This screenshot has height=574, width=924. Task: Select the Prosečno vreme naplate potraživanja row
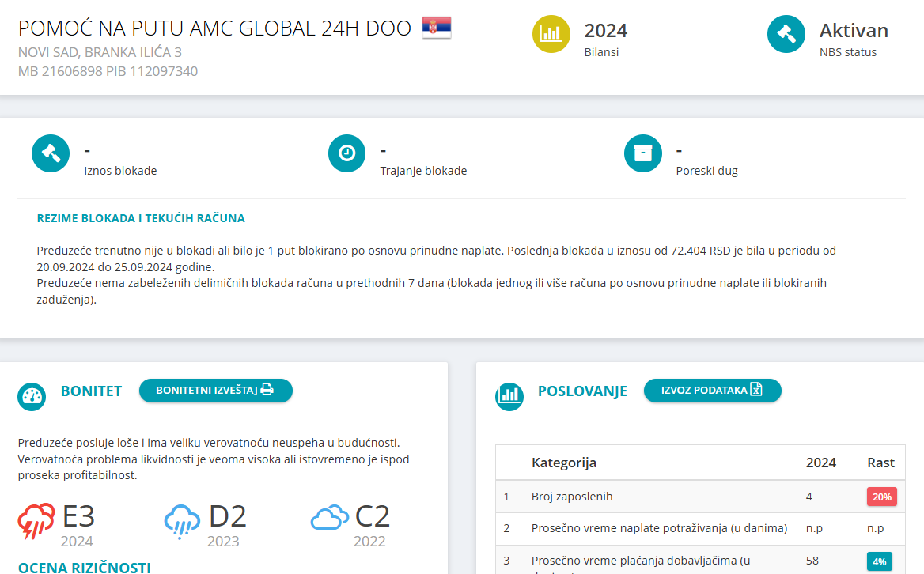pos(700,528)
